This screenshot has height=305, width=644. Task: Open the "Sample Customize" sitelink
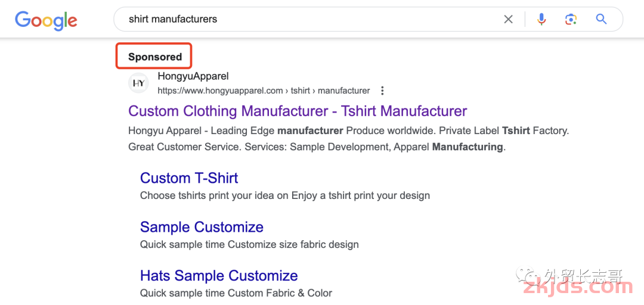202,227
